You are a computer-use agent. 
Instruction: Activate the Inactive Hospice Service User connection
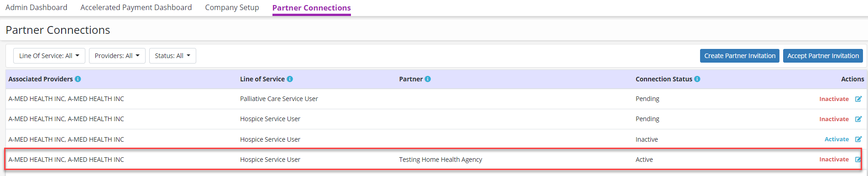coord(837,139)
